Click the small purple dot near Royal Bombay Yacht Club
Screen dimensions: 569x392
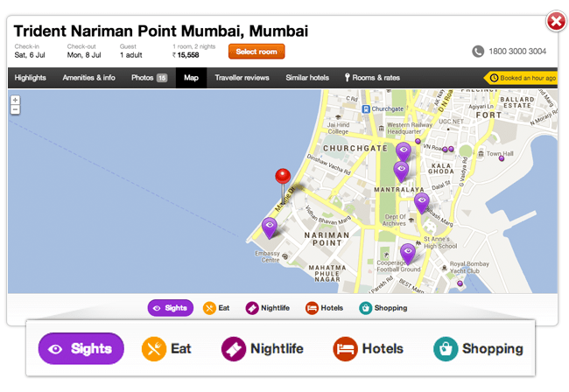click(x=460, y=283)
